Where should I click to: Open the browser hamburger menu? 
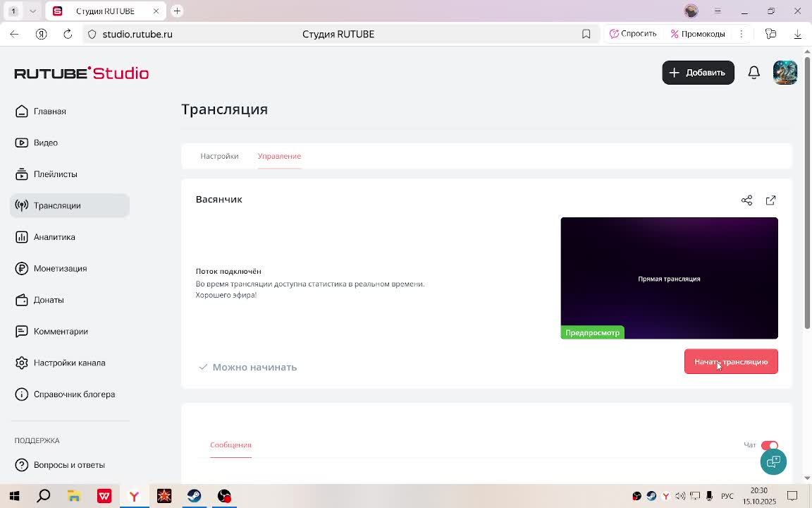tap(718, 11)
